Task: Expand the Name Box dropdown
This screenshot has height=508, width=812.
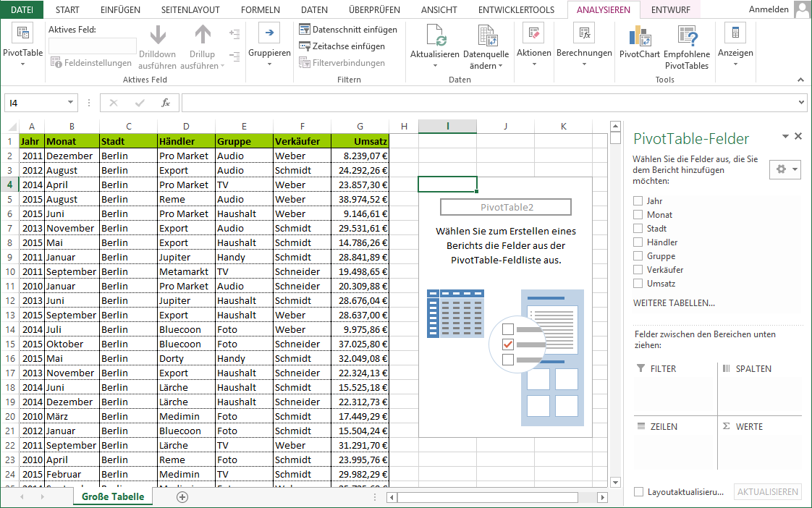Action: click(x=70, y=103)
